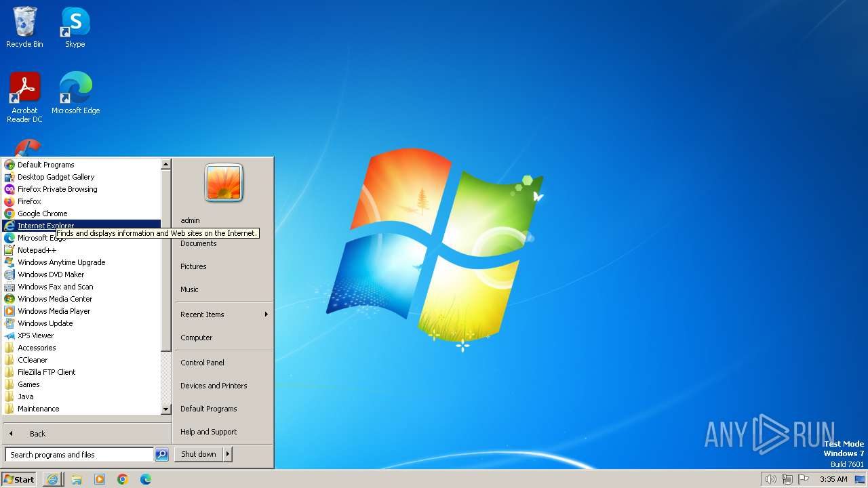Open Acrobat Reader DC desktop shortcut
The width and height of the screenshot is (868, 488).
coord(24,98)
